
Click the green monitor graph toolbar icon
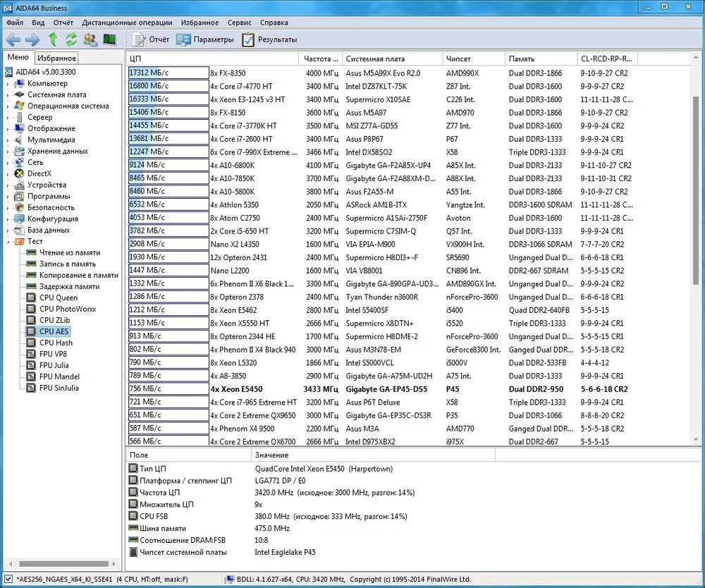(x=109, y=39)
